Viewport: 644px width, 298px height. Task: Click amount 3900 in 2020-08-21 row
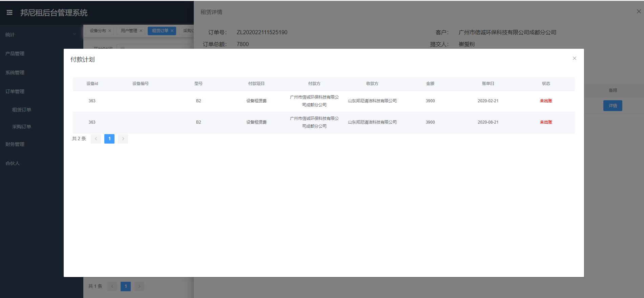[430, 122]
